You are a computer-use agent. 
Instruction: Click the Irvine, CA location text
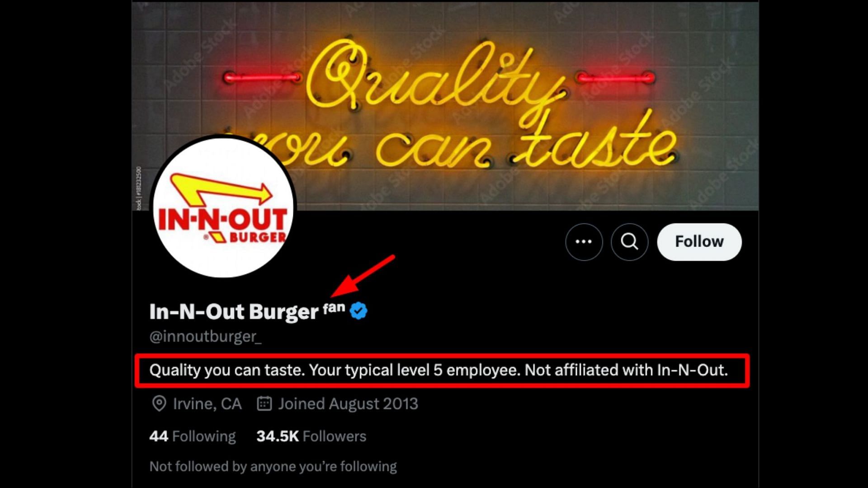click(x=207, y=404)
